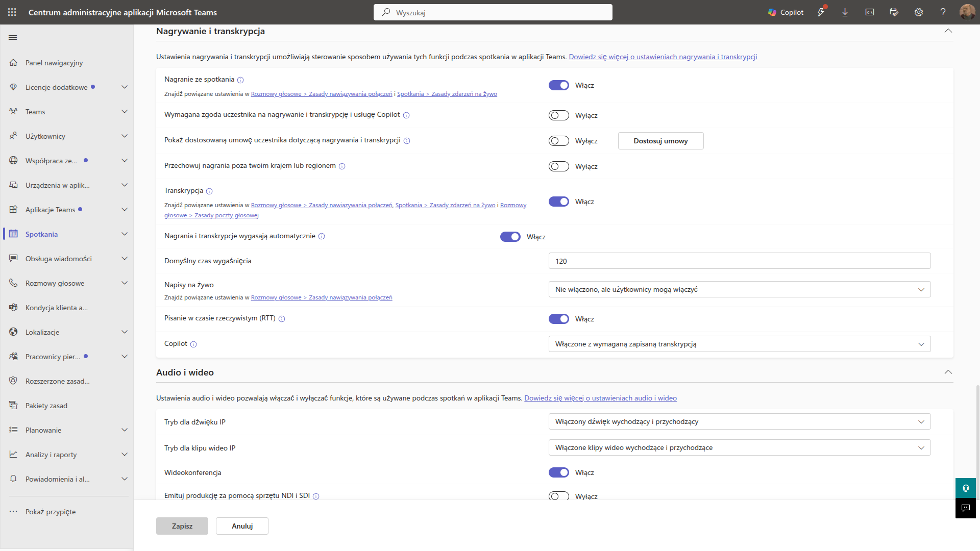Click the Zapisz button
The width and height of the screenshot is (980, 551).
[182, 526]
